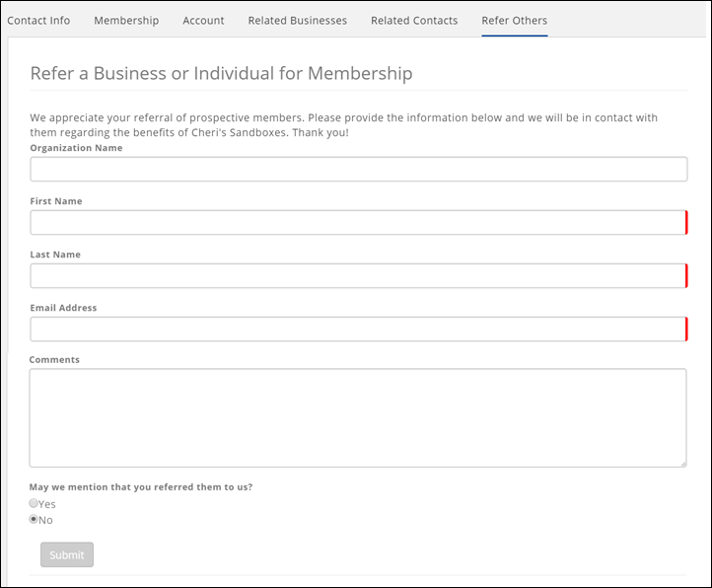712x588 pixels.
Task: Switch to the Membership tab
Action: (x=126, y=21)
